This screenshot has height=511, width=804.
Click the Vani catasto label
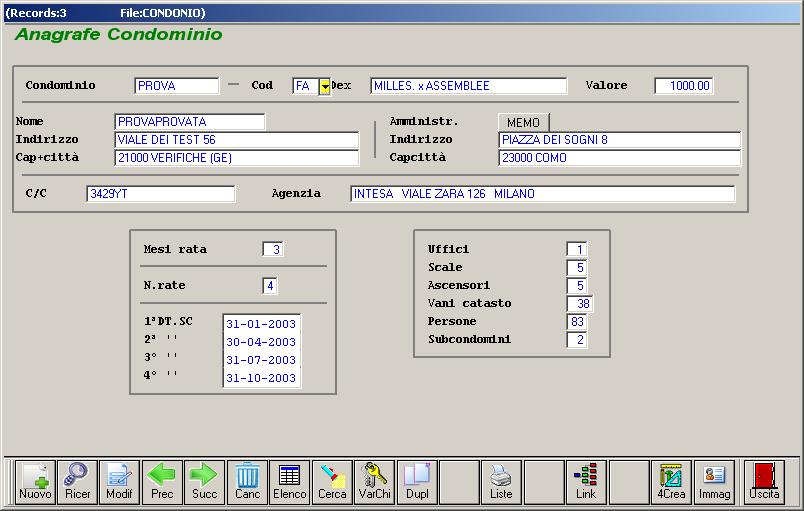point(469,303)
